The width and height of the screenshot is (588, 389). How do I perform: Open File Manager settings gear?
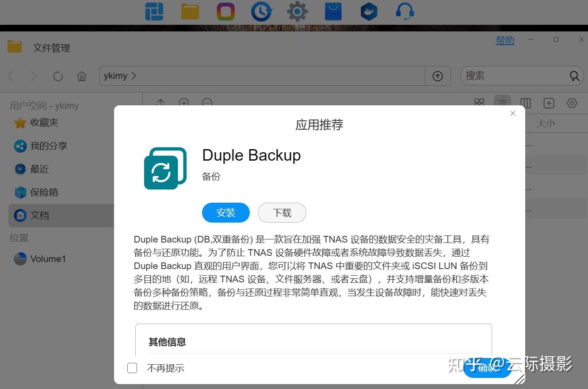(572, 103)
